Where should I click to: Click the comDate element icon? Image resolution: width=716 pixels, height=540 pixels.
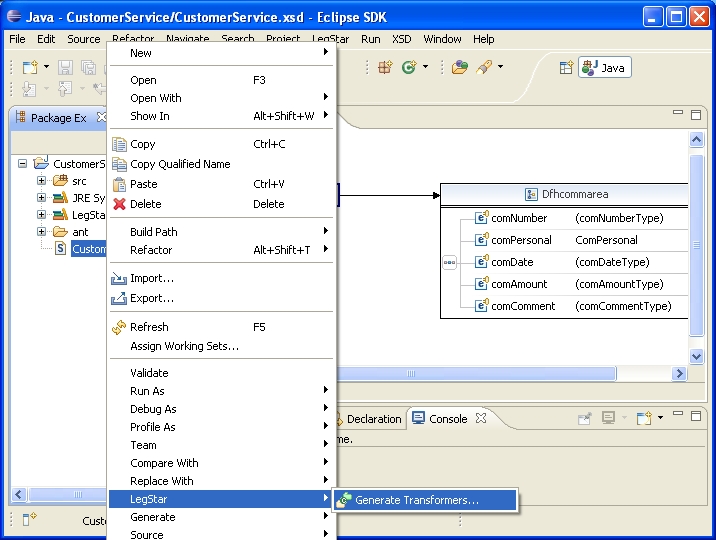point(481,262)
